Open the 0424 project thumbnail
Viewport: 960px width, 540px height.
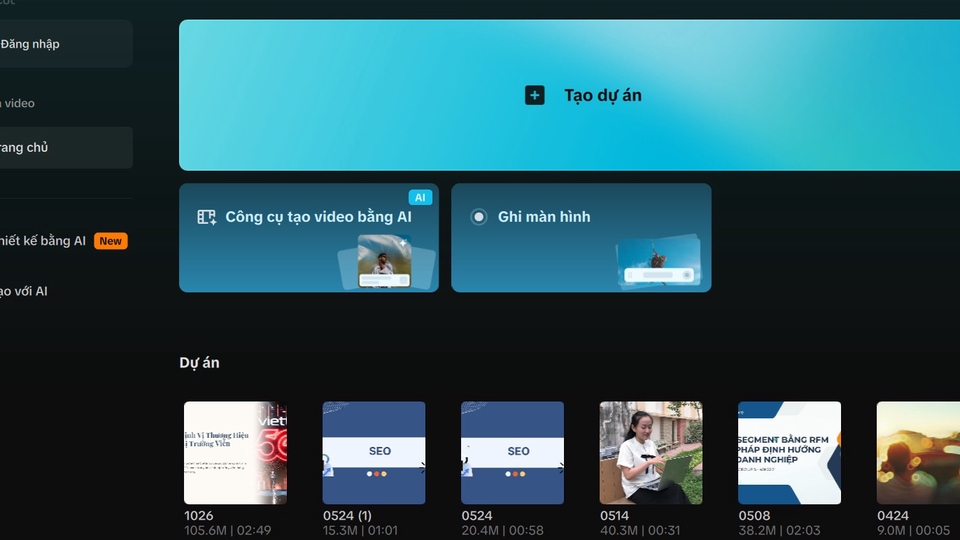tap(918, 453)
